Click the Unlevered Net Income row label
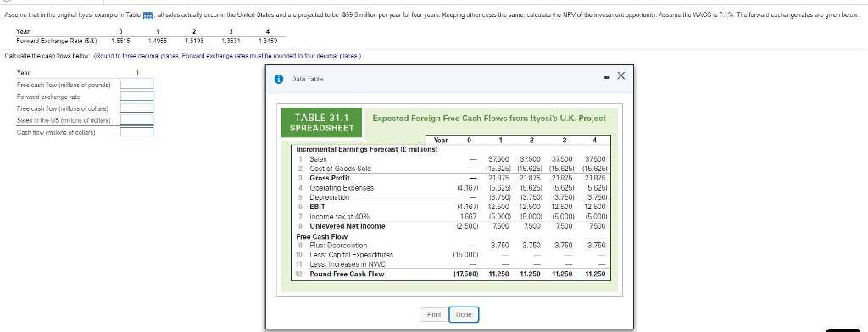Image resolution: width=868 pixels, height=332 pixels. coord(347,226)
